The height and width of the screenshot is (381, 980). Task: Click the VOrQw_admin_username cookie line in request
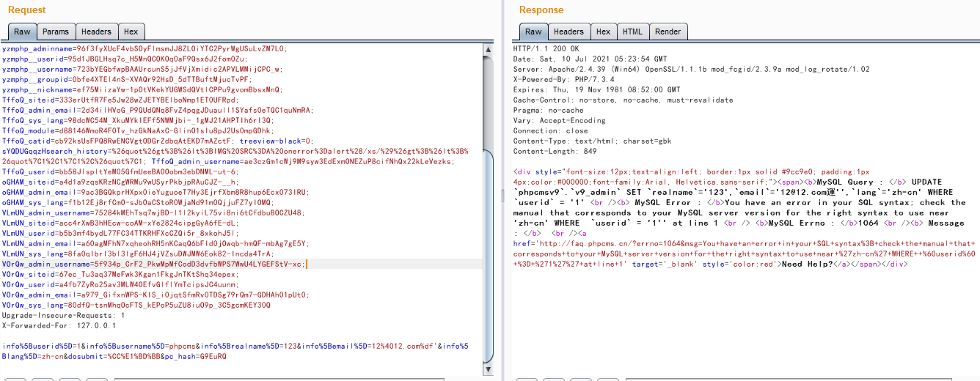pyautogui.click(x=153, y=264)
